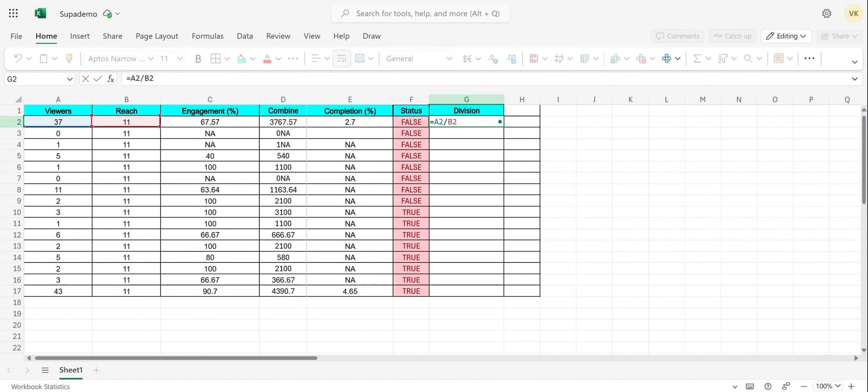Click the Workbook Statistics link
Screen dimensions: 868x392
[x=40, y=386]
